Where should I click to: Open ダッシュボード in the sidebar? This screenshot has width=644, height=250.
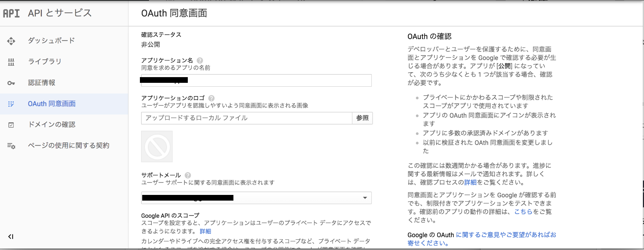[51, 41]
